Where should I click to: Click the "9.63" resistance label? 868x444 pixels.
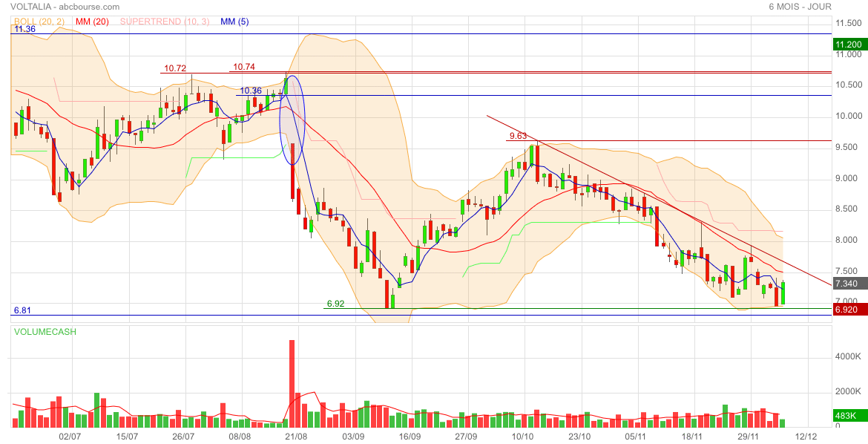pyautogui.click(x=518, y=136)
